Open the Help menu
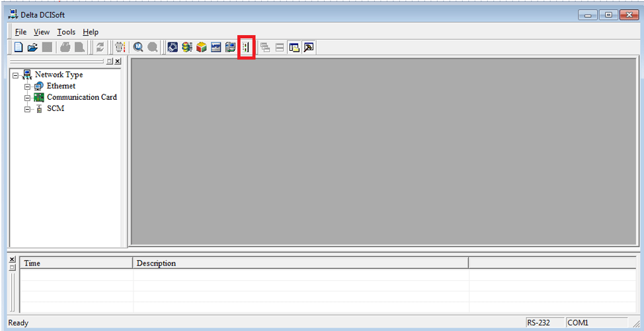The width and height of the screenshot is (644, 331). pyautogui.click(x=91, y=32)
